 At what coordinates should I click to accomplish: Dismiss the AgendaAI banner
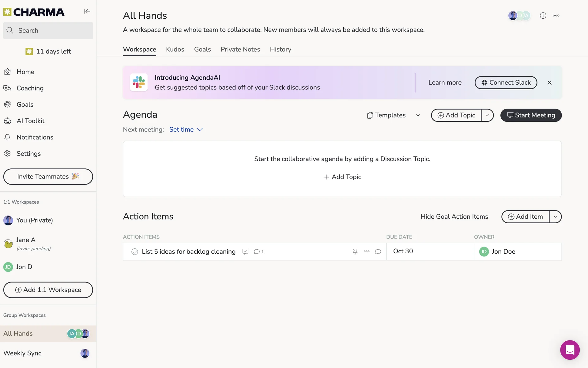[549, 82]
